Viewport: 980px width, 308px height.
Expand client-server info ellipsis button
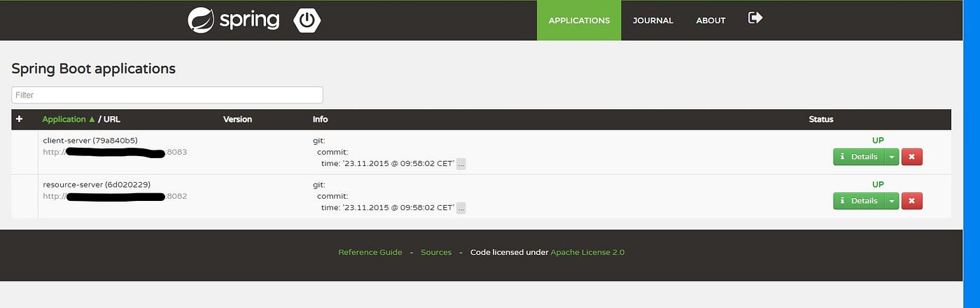(x=461, y=164)
